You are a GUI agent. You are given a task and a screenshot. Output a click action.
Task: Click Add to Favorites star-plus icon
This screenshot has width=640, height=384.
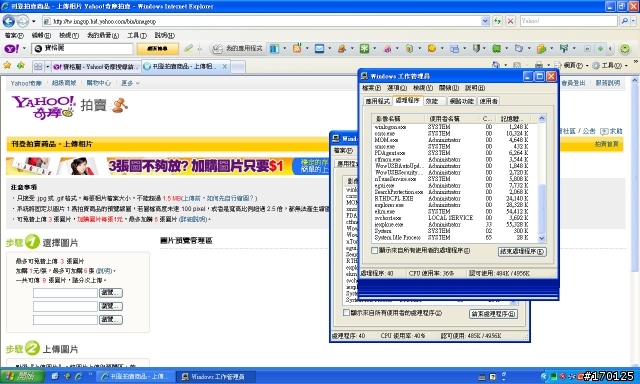click(x=20, y=66)
